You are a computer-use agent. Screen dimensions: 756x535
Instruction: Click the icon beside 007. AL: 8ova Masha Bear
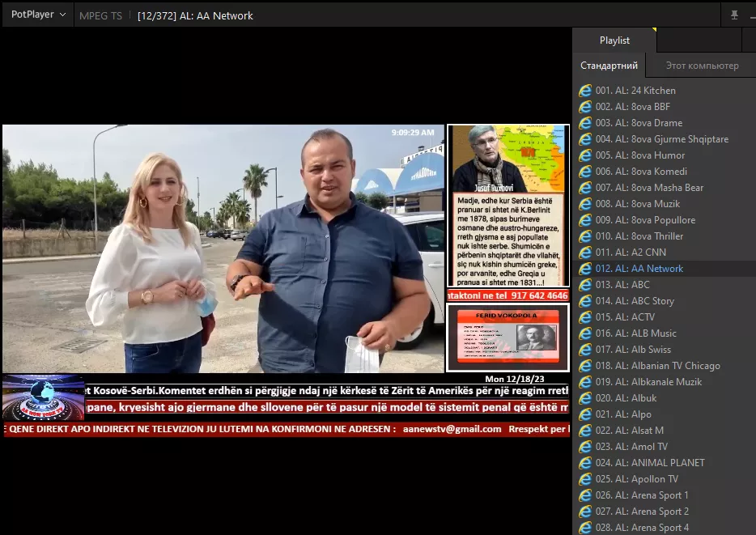coord(585,188)
